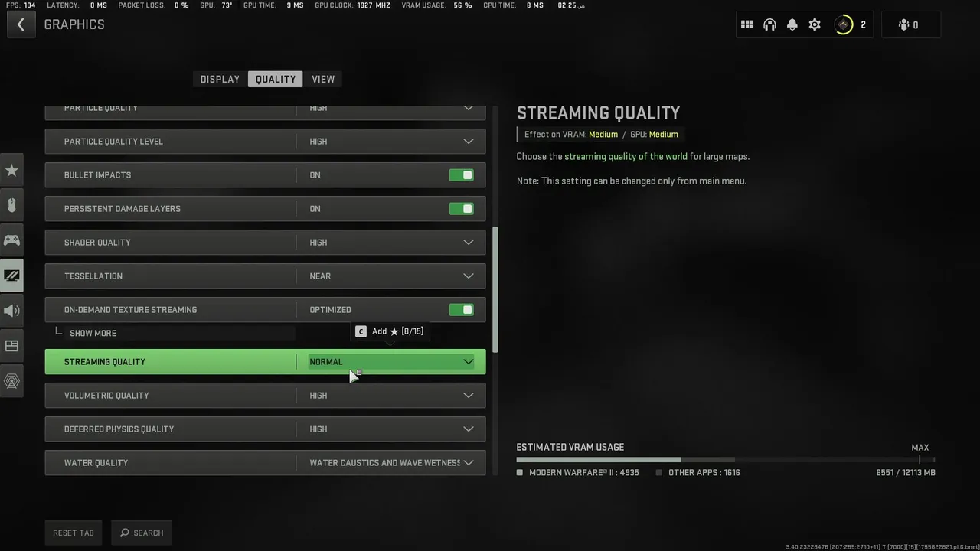The width and height of the screenshot is (980, 551).
Task: Open the grid menu icon at top right
Action: 747,24
